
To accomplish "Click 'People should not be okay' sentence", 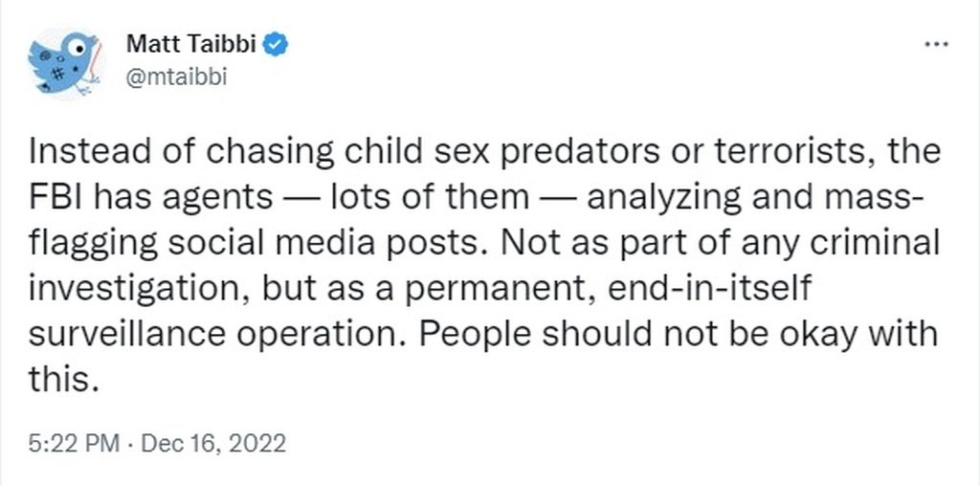I will tap(636, 336).
